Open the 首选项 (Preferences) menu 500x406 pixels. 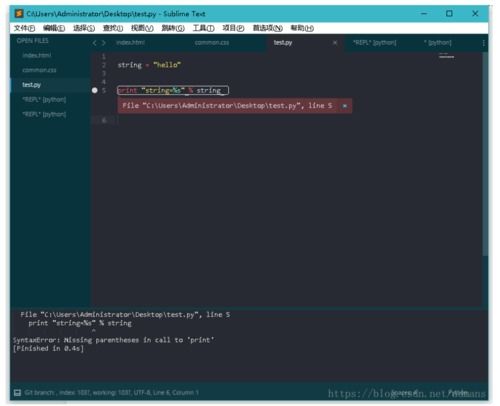coord(267,28)
